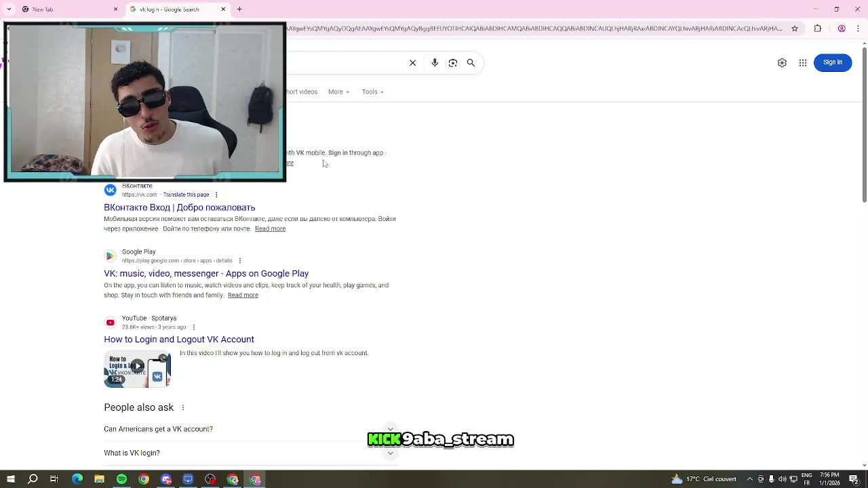The height and width of the screenshot is (488, 868).
Task: Open options menu for the YouTube result
Action: (x=194, y=327)
